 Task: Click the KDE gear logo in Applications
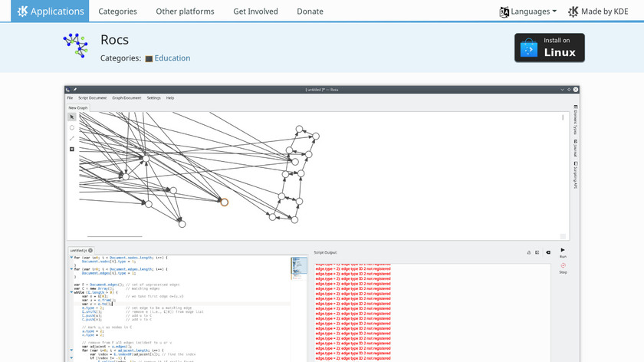click(22, 11)
